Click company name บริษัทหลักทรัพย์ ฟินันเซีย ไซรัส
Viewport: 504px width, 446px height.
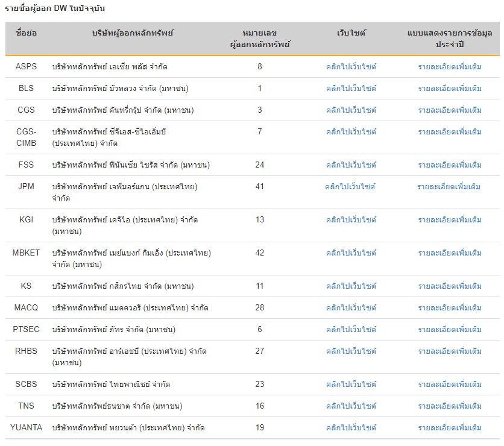(131, 165)
